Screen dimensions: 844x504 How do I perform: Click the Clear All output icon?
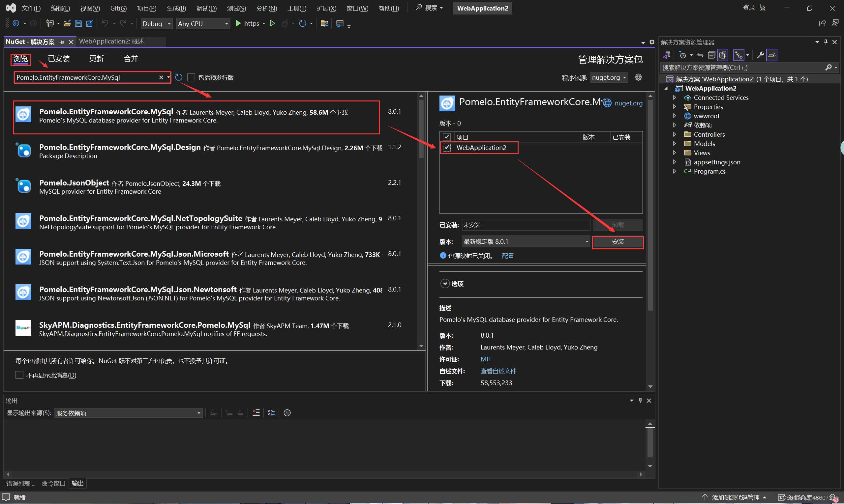(x=256, y=413)
